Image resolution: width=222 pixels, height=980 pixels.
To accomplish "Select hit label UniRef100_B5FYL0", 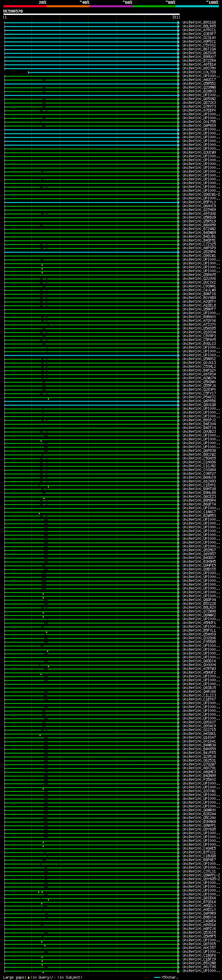I will (x=199, y=202).
